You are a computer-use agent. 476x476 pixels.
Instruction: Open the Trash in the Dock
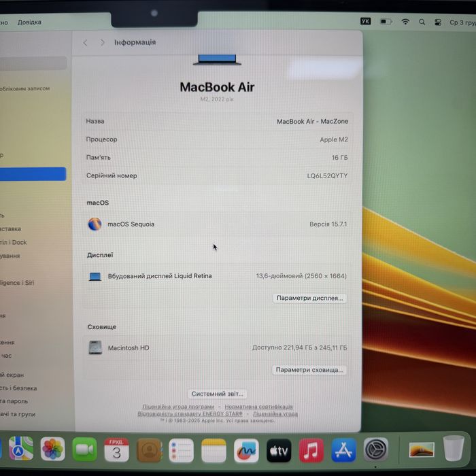click(x=454, y=448)
